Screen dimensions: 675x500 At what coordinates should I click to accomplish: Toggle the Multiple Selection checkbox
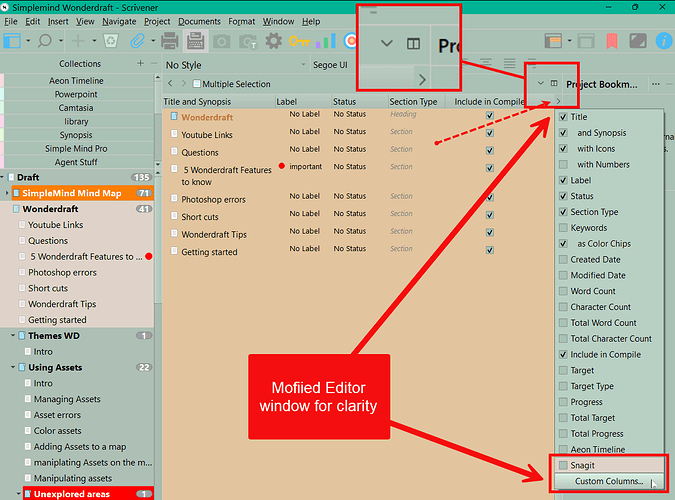click(x=197, y=84)
